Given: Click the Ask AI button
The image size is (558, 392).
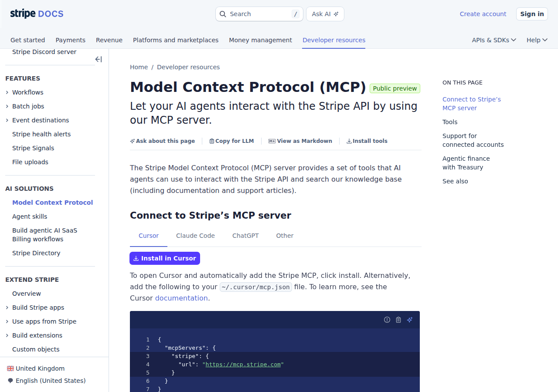Looking at the screenshot, I should [325, 14].
